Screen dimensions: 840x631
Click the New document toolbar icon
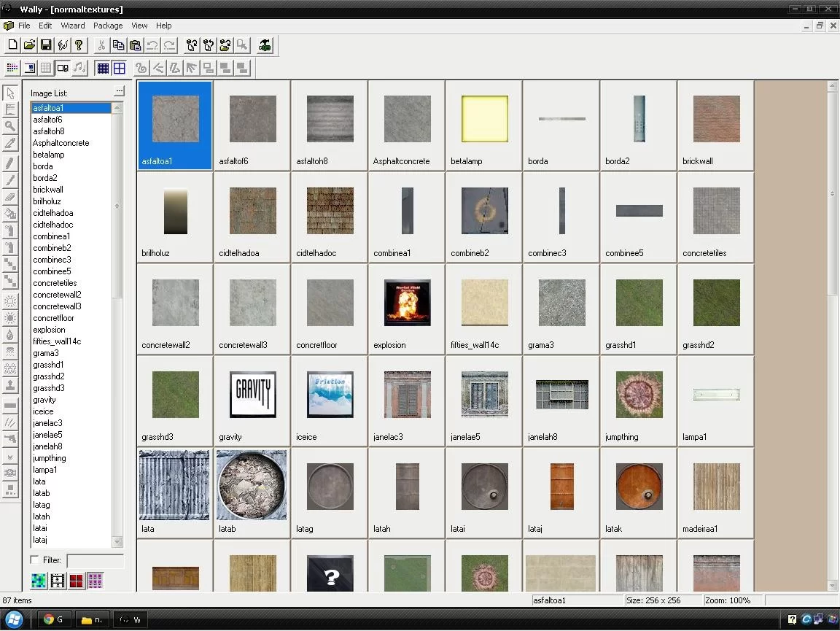point(13,45)
